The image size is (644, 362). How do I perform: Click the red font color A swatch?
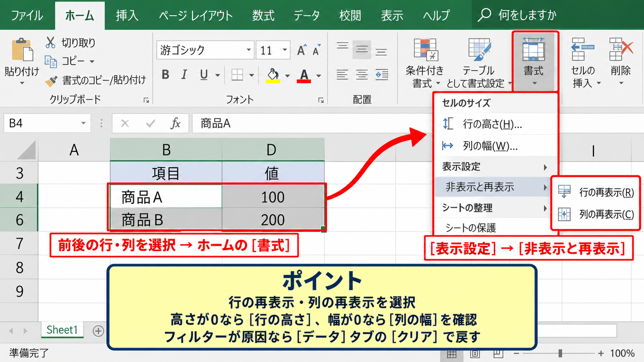304,75
